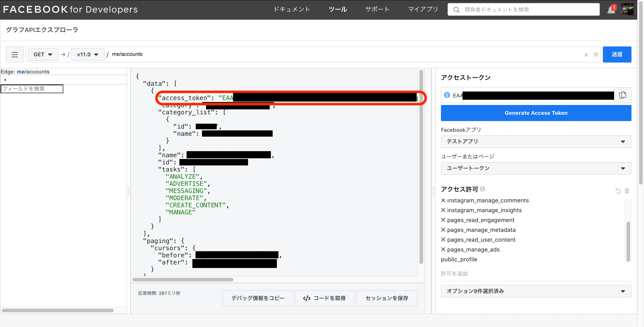The height and width of the screenshot is (327, 644).
Task: Click the notification bell icon
Action: (611, 9)
